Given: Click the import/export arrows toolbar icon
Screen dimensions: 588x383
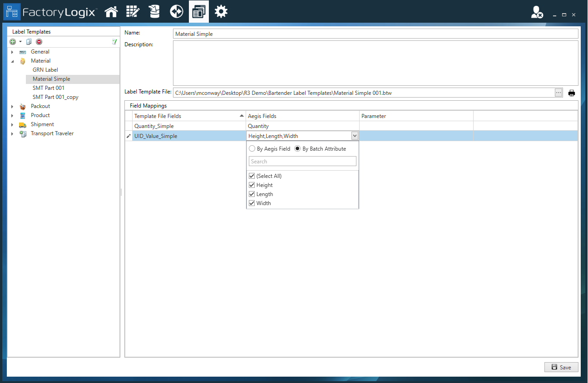Looking at the screenshot, I should click(x=177, y=11).
